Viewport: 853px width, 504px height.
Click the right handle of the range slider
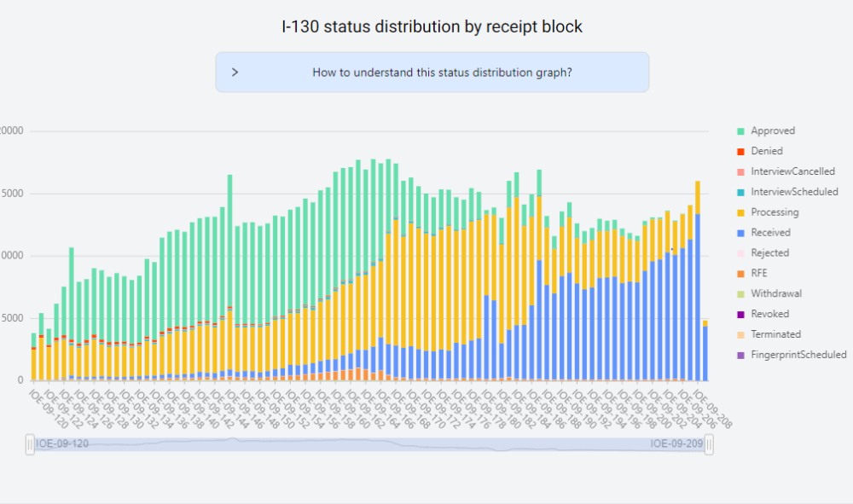(709, 444)
